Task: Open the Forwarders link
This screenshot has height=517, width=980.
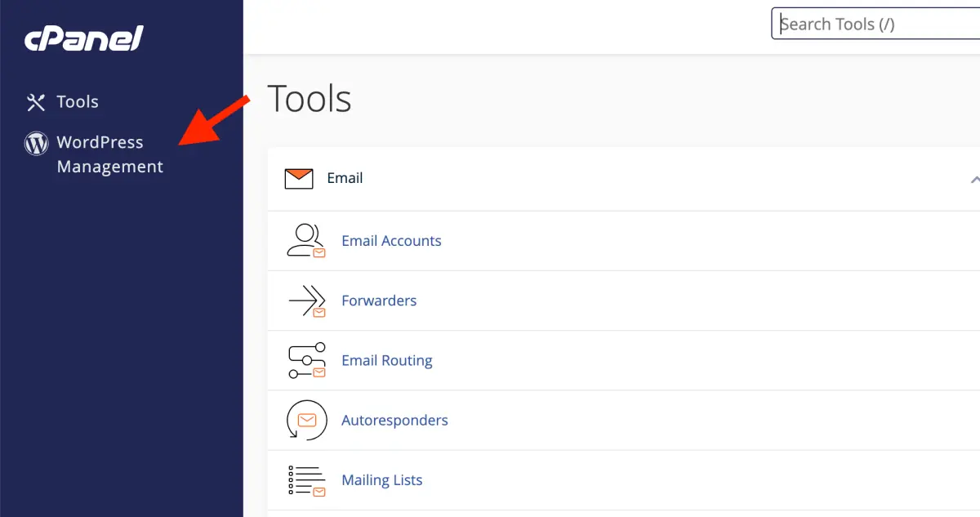Action: tap(379, 301)
